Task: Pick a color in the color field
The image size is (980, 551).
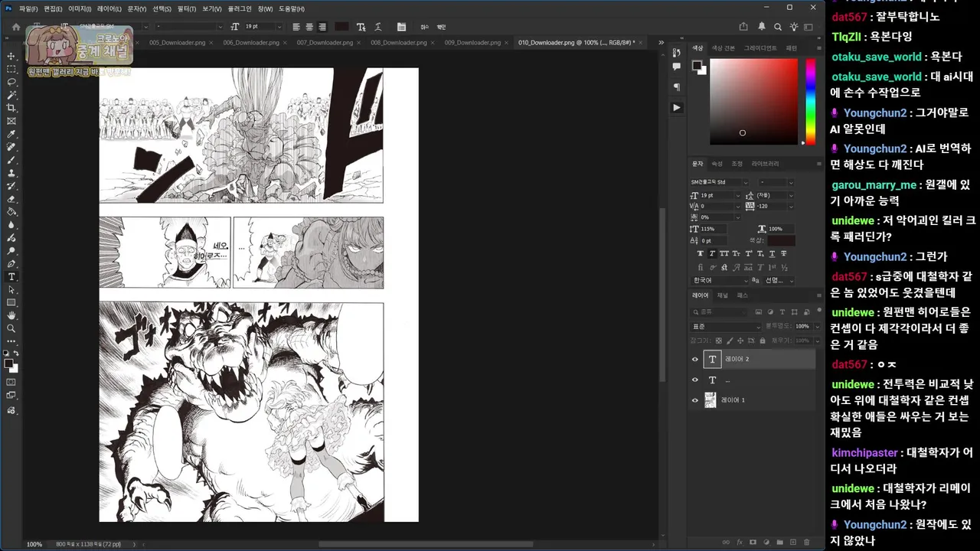Action: (x=753, y=101)
